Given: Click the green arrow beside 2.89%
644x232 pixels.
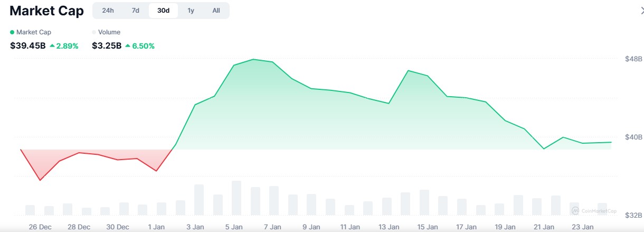Looking at the screenshot, I should pos(52,46).
